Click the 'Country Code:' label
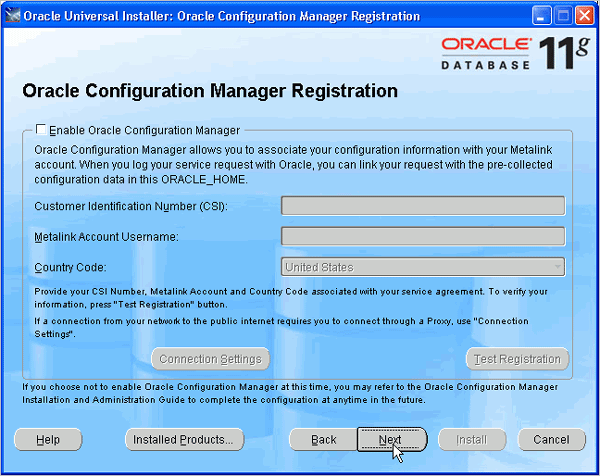 [x=70, y=267]
